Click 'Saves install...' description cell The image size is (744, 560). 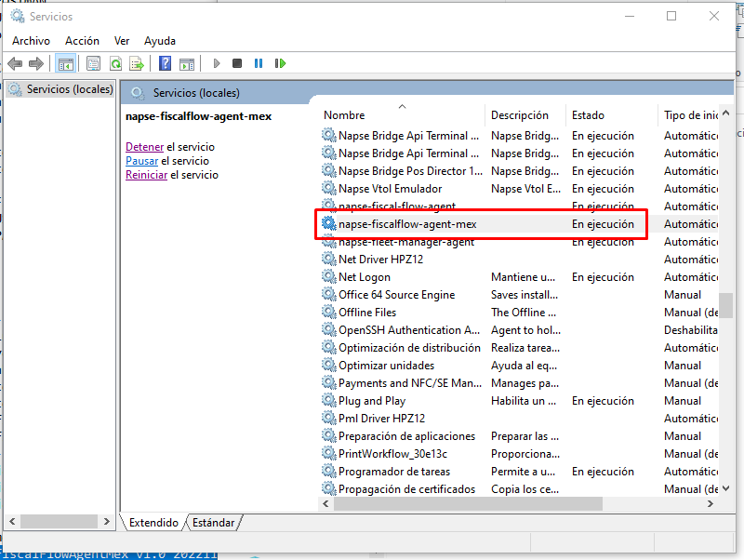525,295
